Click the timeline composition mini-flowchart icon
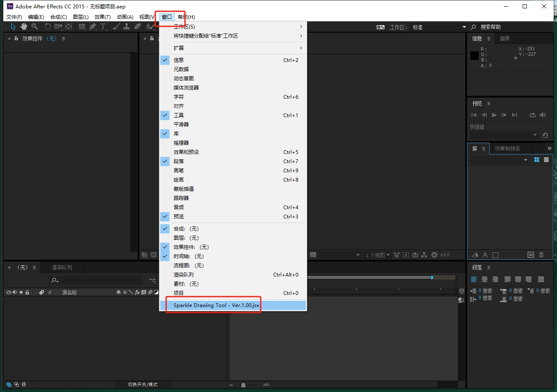 tap(152, 280)
